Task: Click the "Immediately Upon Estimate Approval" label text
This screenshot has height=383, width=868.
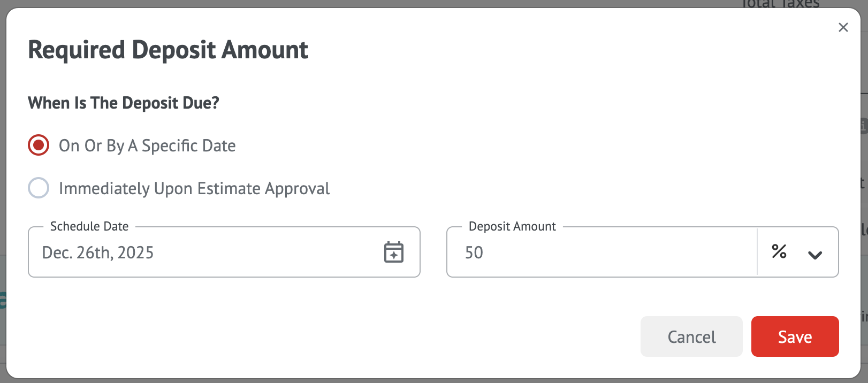Action: pyautogui.click(x=194, y=188)
